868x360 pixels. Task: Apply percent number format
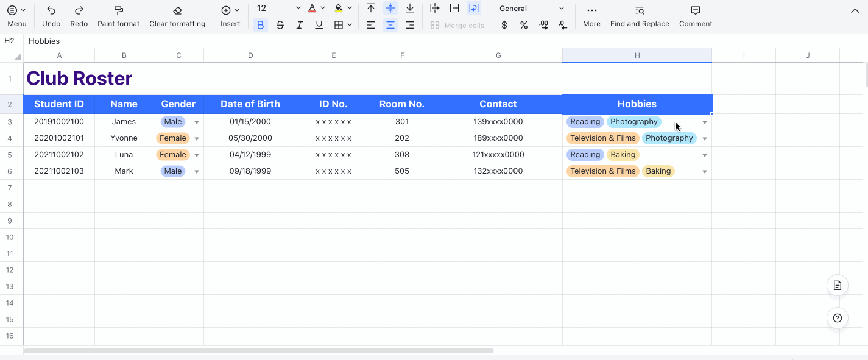point(524,25)
